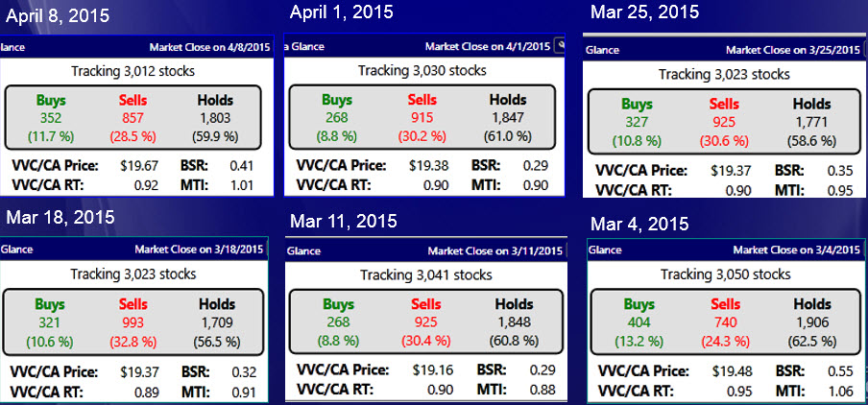Viewport: 868px width, 405px height.
Task: Click the settings wrench icon on April 1 panel
Action: [559, 46]
